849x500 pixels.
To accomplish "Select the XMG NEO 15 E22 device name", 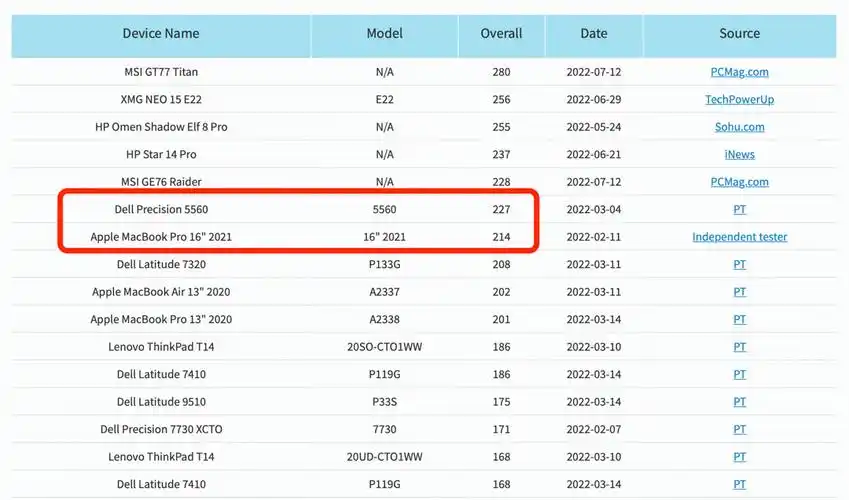I will tap(161, 100).
